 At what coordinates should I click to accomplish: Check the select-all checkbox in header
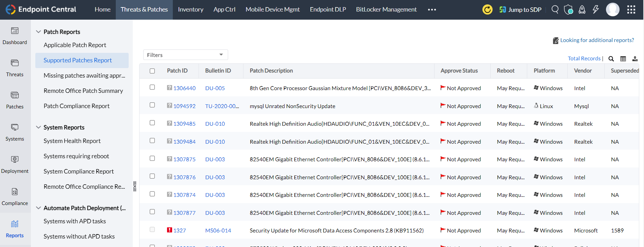pyautogui.click(x=152, y=71)
